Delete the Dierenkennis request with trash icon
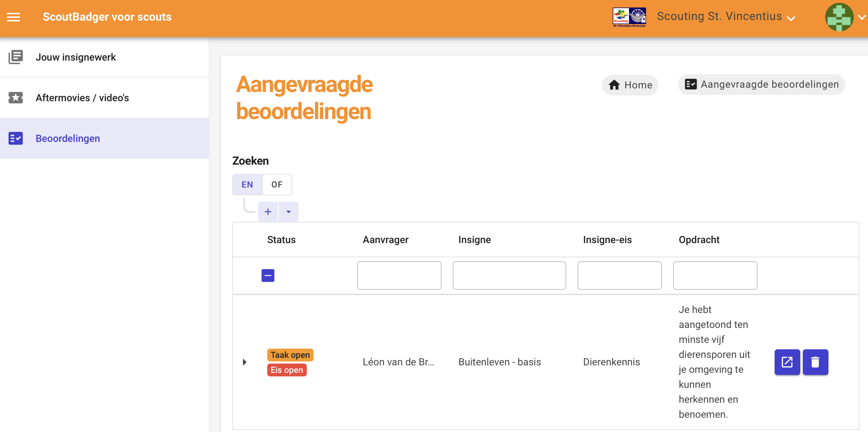868x432 pixels. click(815, 362)
